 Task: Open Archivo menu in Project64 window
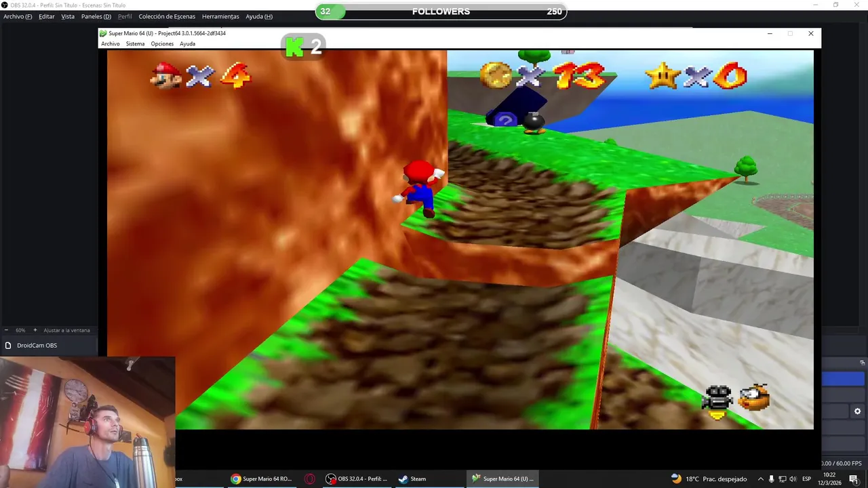tap(111, 43)
